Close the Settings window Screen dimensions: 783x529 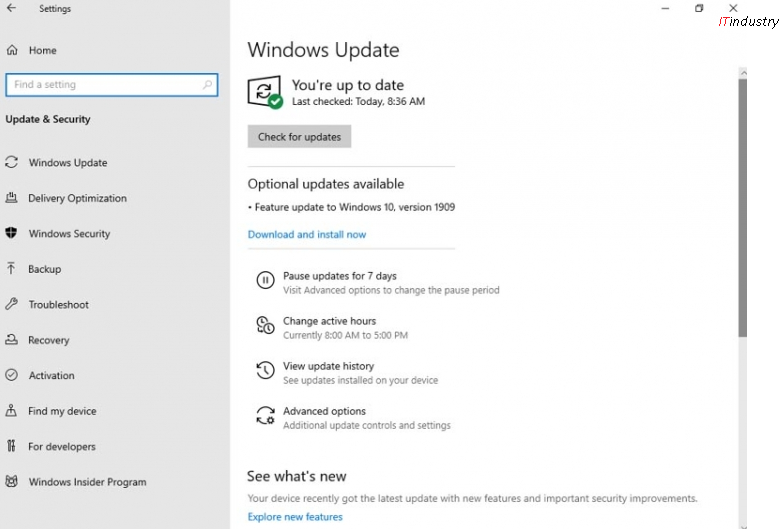[x=733, y=8]
